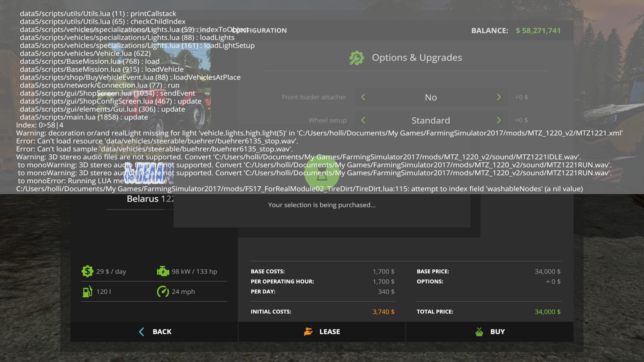Click the daily upkeep dollar gear icon
The width and height of the screenshot is (644, 362).
[x=88, y=271]
